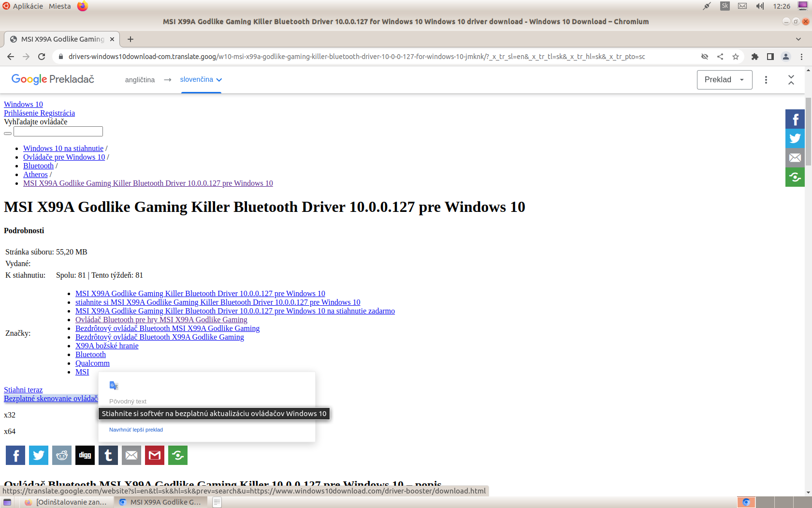Select the angličtina source language
The height and width of the screenshot is (508, 812).
point(140,80)
